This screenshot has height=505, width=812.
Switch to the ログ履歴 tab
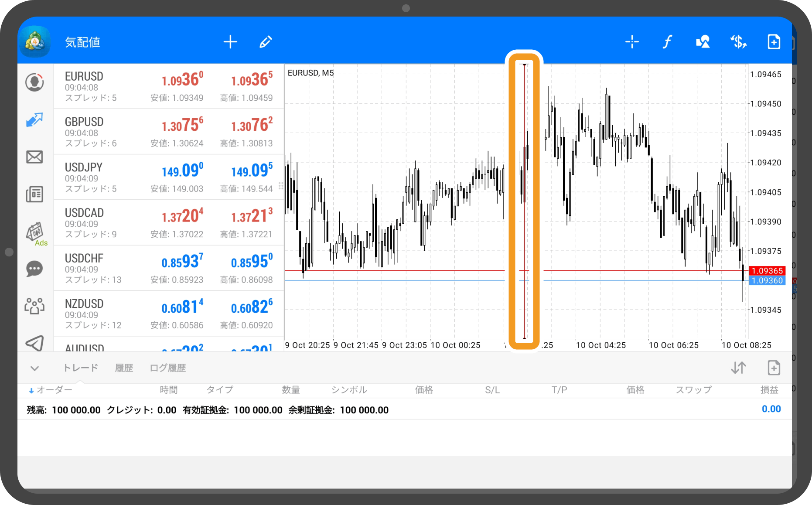click(x=168, y=368)
